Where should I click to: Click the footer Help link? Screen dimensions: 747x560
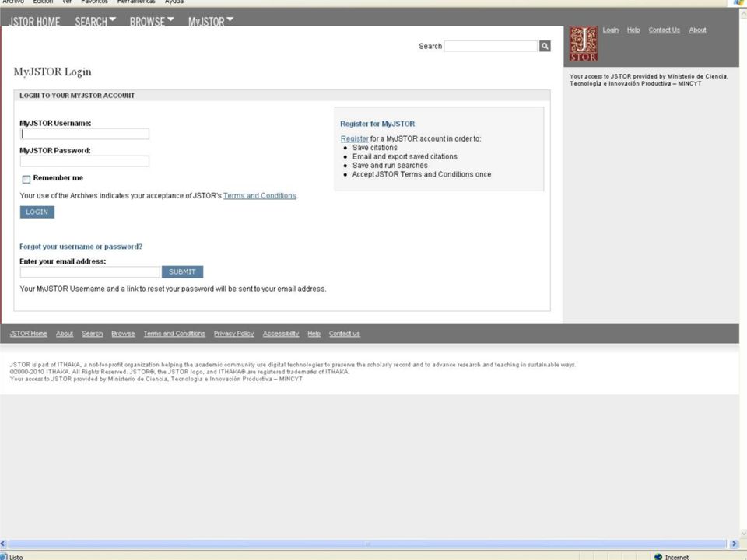(x=314, y=334)
